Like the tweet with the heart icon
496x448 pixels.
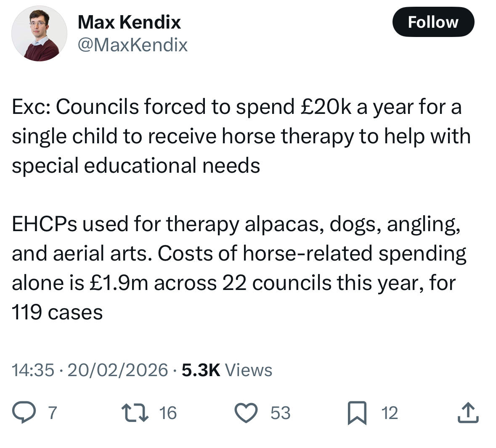tap(246, 412)
